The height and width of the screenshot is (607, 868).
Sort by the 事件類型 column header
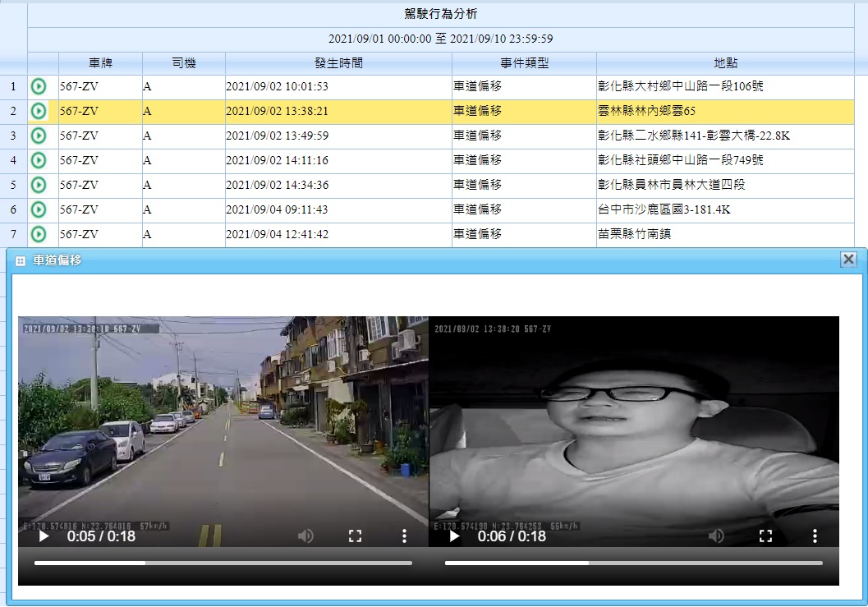(x=524, y=63)
